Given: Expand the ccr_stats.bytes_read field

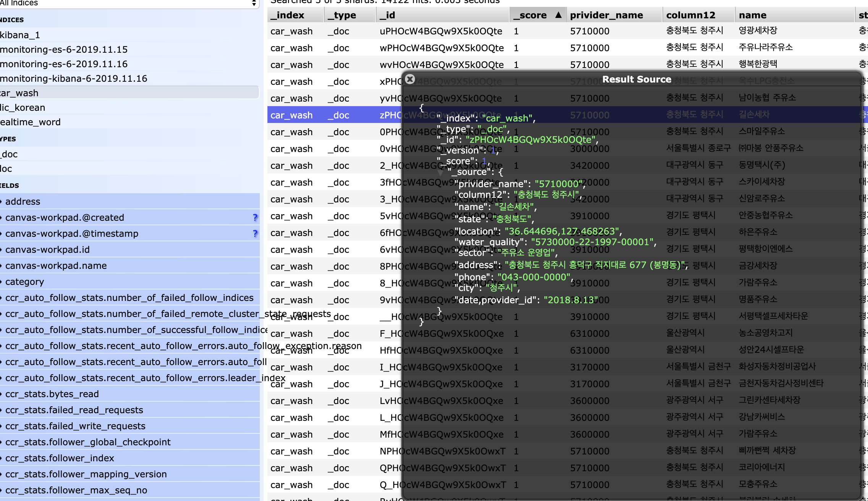Looking at the screenshot, I should click(52, 394).
